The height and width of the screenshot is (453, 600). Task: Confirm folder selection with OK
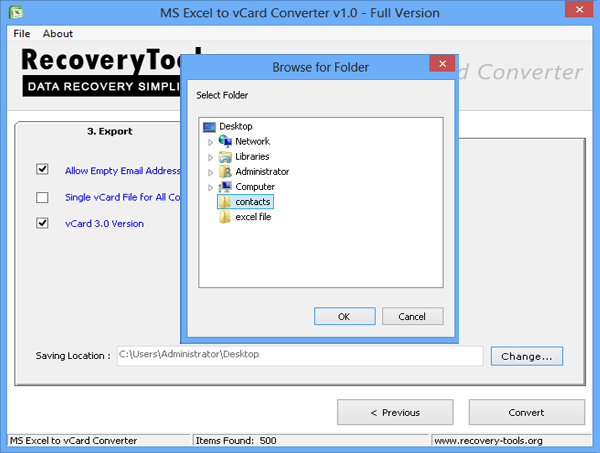344,316
